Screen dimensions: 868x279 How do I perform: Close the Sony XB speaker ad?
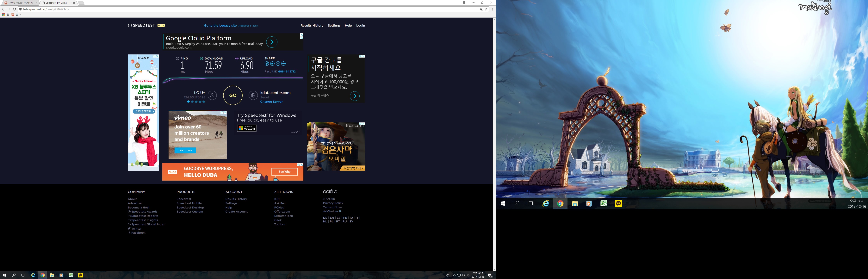click(x=157, y=56)
